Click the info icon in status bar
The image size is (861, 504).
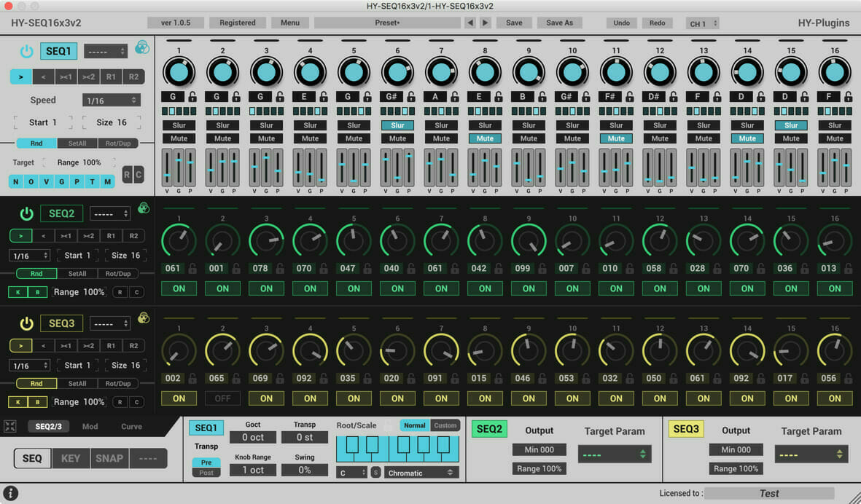point(10,492)
